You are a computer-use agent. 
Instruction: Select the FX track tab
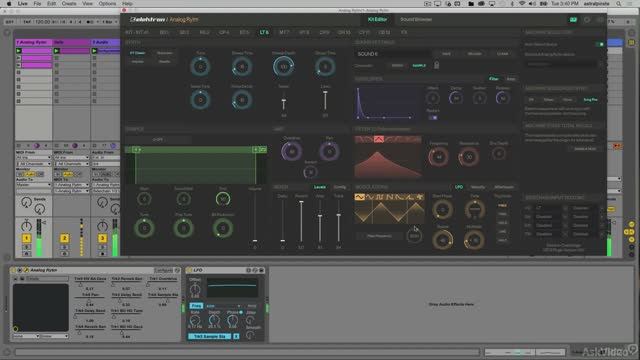(404, 32)
